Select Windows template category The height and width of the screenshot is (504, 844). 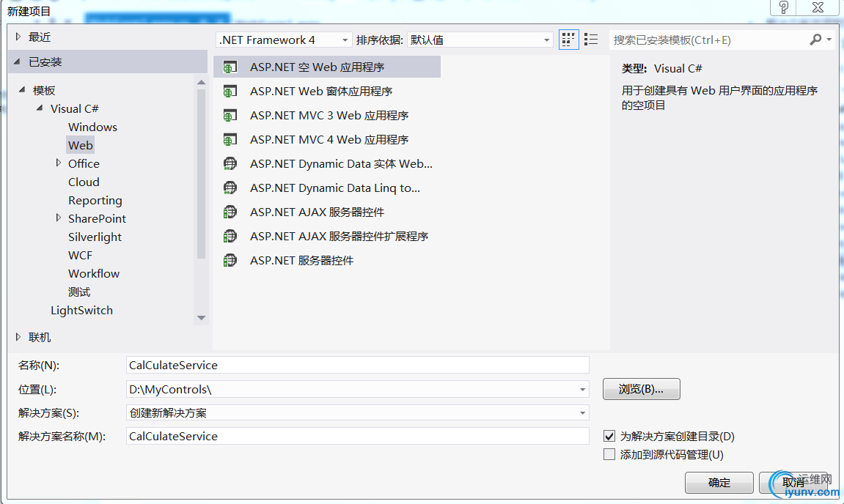92,127
